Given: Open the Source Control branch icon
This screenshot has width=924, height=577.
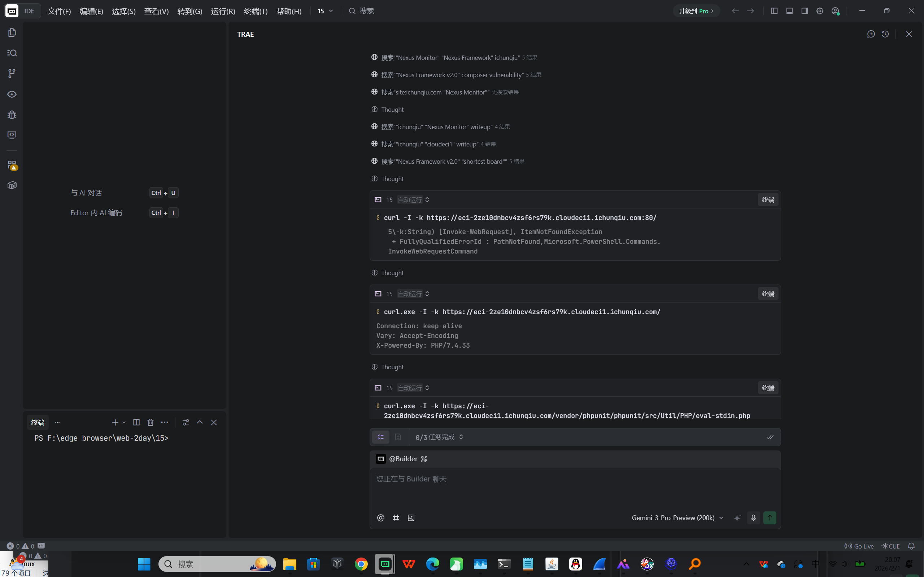Looking at the screenshot, I should coord(12,73).
